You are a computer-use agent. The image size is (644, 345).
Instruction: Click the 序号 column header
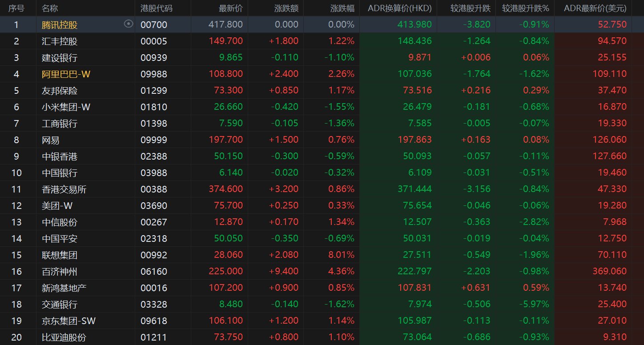pos(16,8)
